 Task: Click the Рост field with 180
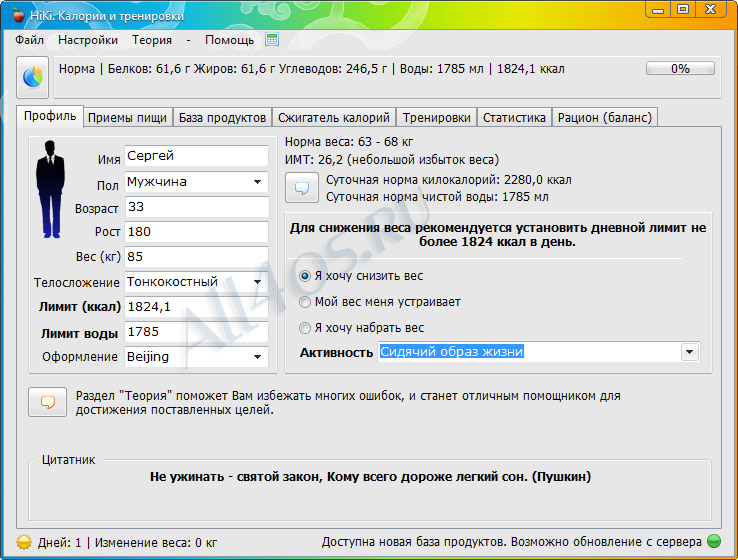(197, 232)
